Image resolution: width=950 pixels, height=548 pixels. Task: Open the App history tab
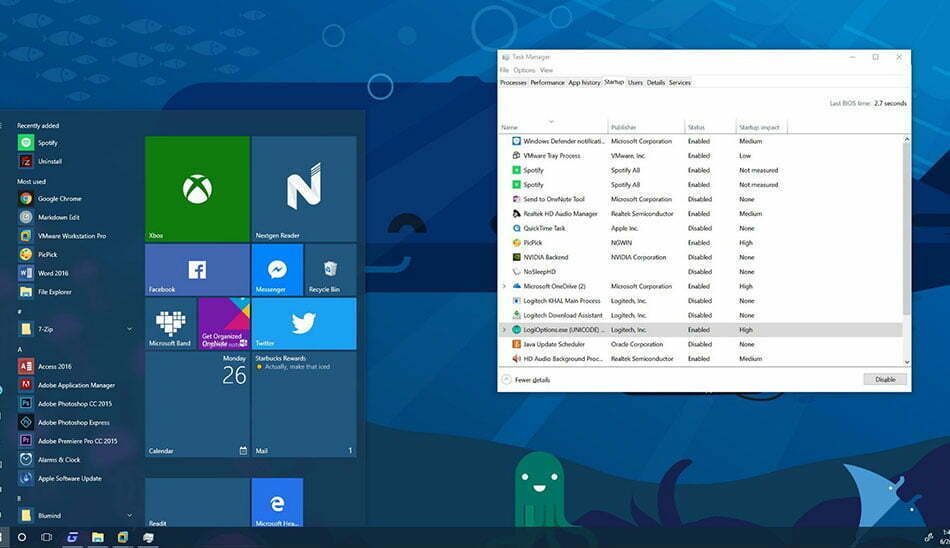tap(584, 82)
